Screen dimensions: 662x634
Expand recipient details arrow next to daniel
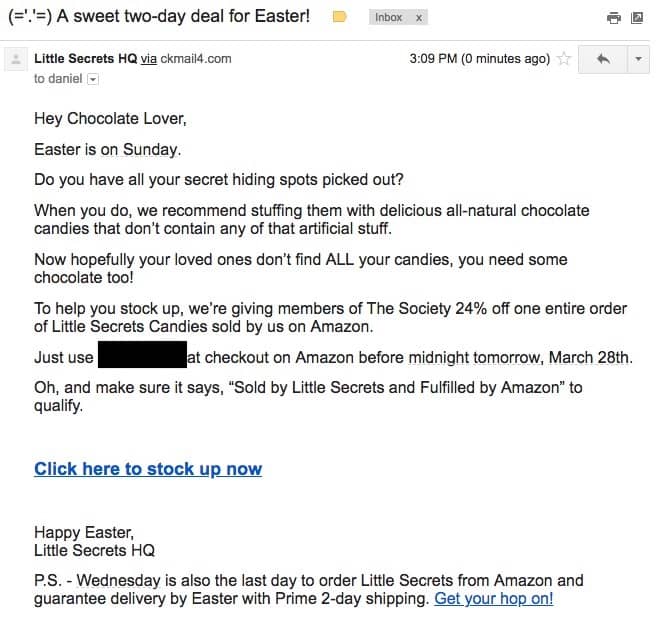(93, 78)
